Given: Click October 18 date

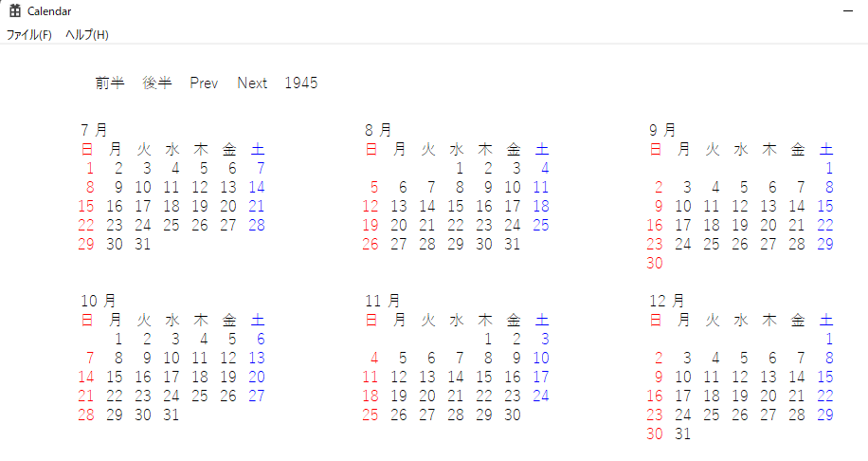Looking at the screenshot, I should (x=200, y=377).
